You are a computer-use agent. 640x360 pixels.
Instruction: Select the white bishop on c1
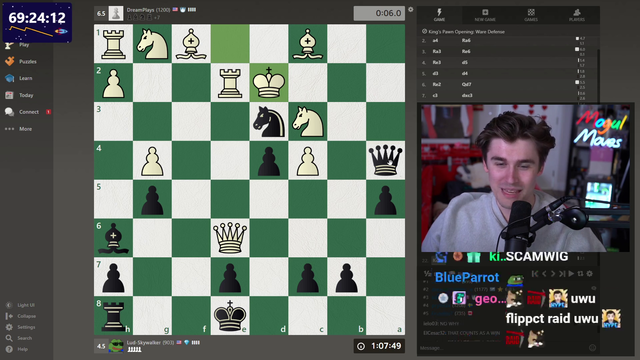pos(307,44)
